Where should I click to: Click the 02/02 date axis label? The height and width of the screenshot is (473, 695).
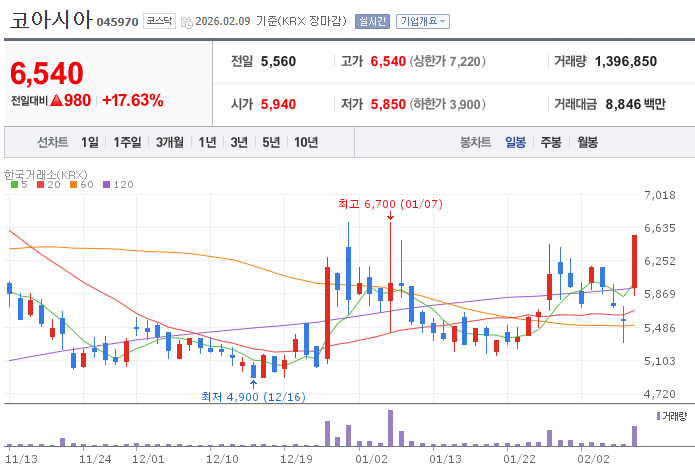[593, 459]
